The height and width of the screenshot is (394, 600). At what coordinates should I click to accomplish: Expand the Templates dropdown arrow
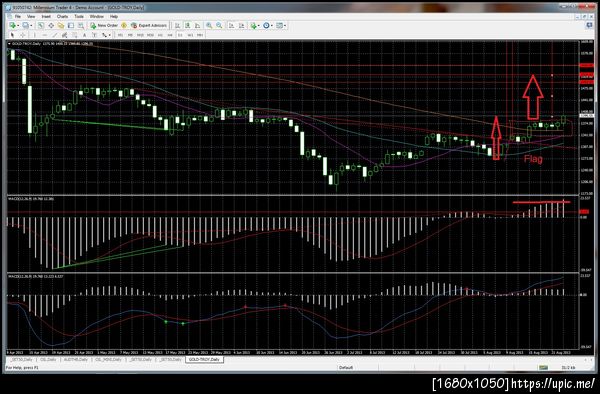pyautogui.click(x=285, y=25)
